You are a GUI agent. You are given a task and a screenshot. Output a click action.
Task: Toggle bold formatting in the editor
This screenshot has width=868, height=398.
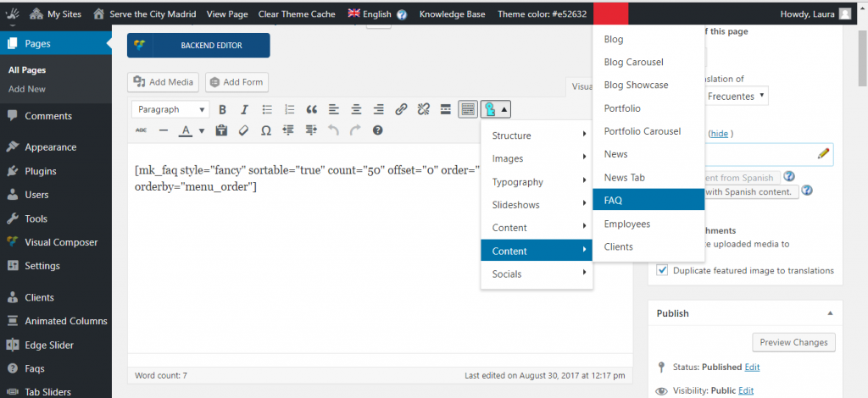pyautogui.click(x=222, y=109)
